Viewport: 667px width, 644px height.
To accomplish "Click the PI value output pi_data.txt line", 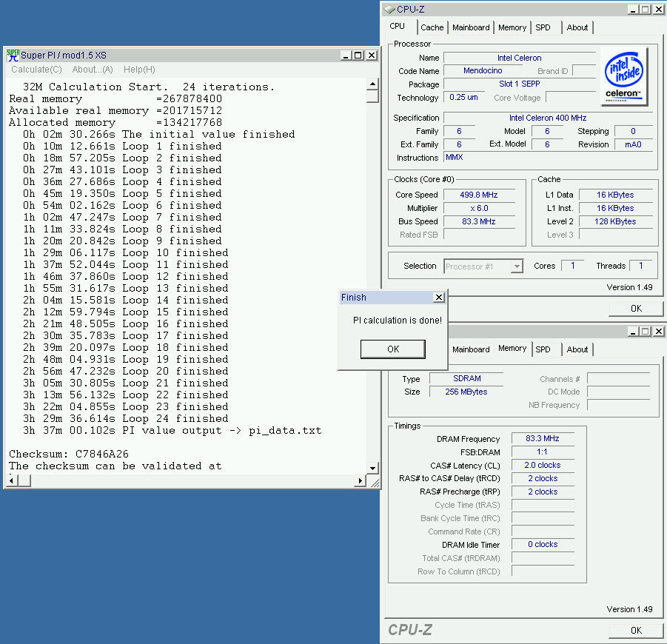I will pos(172,431).
